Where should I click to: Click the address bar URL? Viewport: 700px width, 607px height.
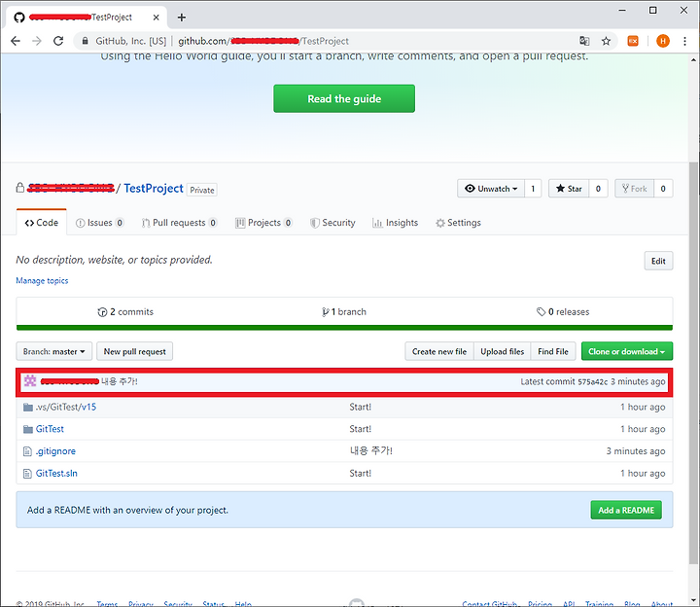click(263, 41)
